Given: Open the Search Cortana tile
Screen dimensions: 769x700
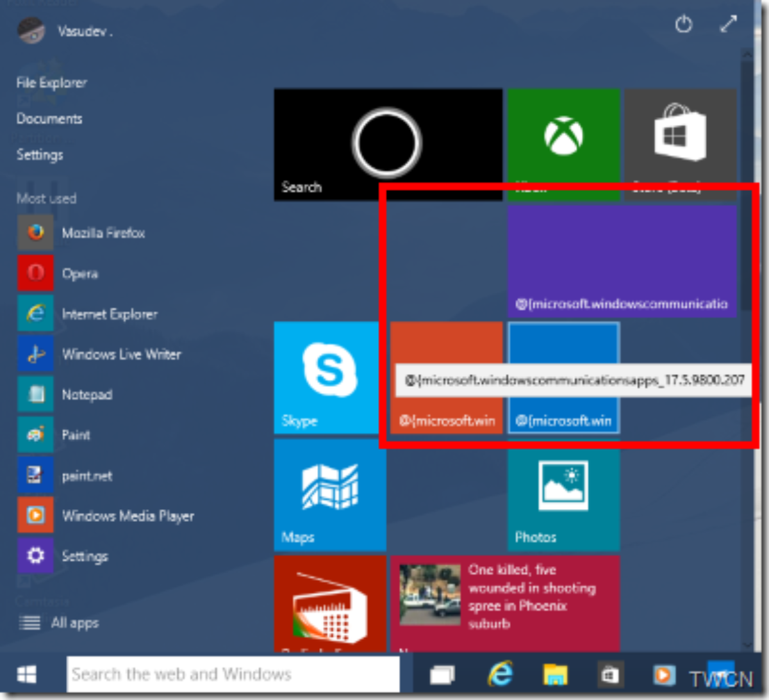Looking at the screenshot, I should click(388, 145).
